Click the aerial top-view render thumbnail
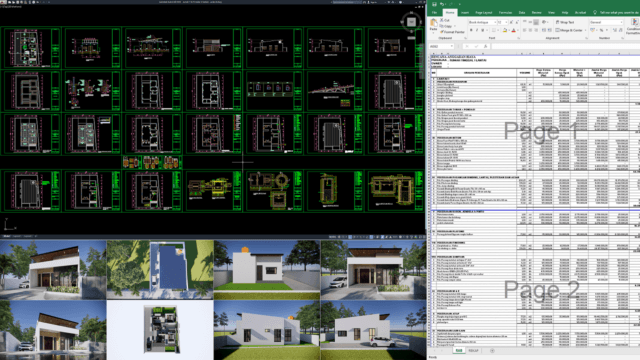Image resolution: width=640 pixels, height=360 pixels. (x=160, y=270)
